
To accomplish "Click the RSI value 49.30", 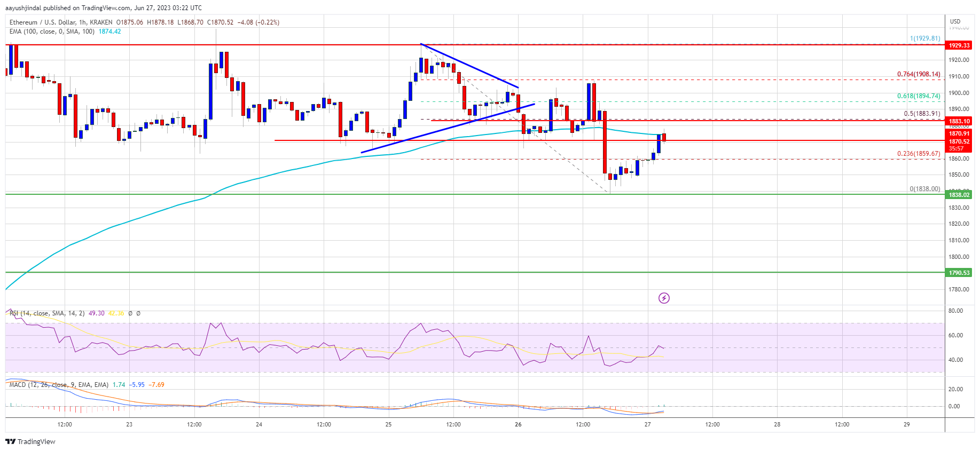I will tap(96, 313).
